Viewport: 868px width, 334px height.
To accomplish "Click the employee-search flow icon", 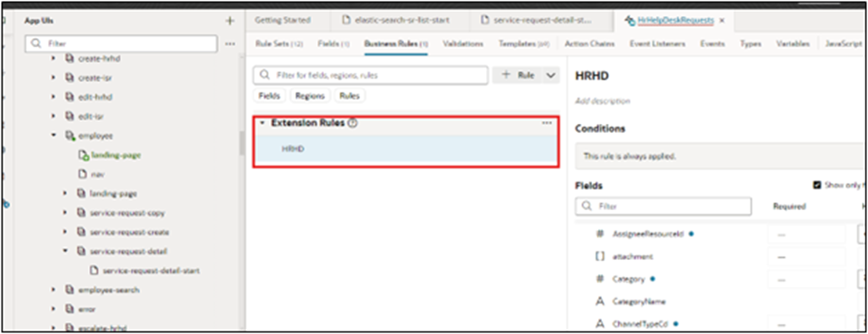I will click(69, 290).
